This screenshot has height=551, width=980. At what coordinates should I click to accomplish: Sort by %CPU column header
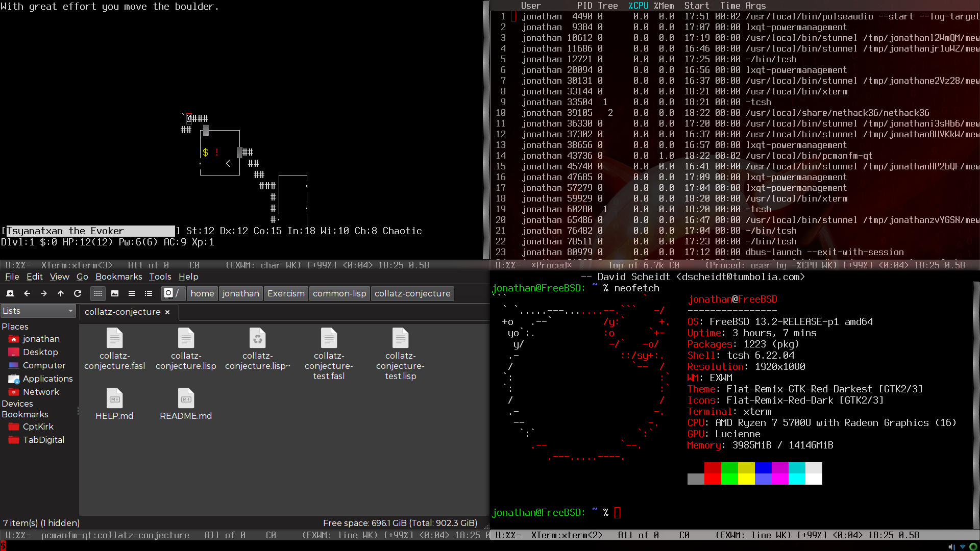point(638,6)
